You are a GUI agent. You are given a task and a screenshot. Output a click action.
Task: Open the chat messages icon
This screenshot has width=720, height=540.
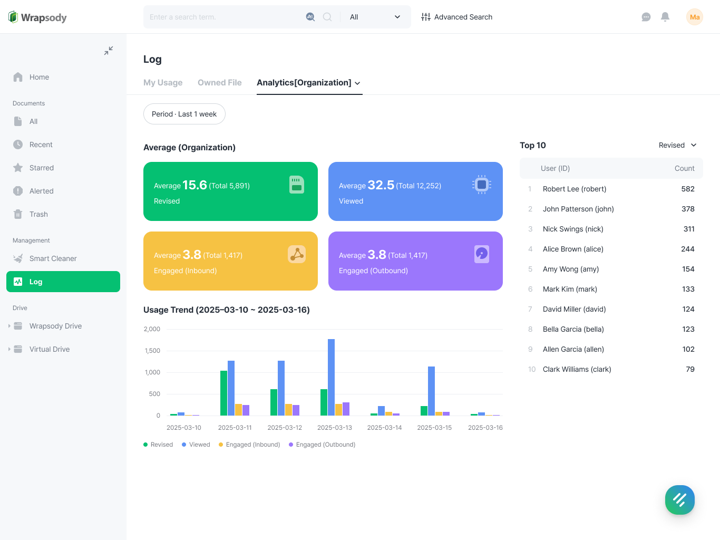point(646,17)
